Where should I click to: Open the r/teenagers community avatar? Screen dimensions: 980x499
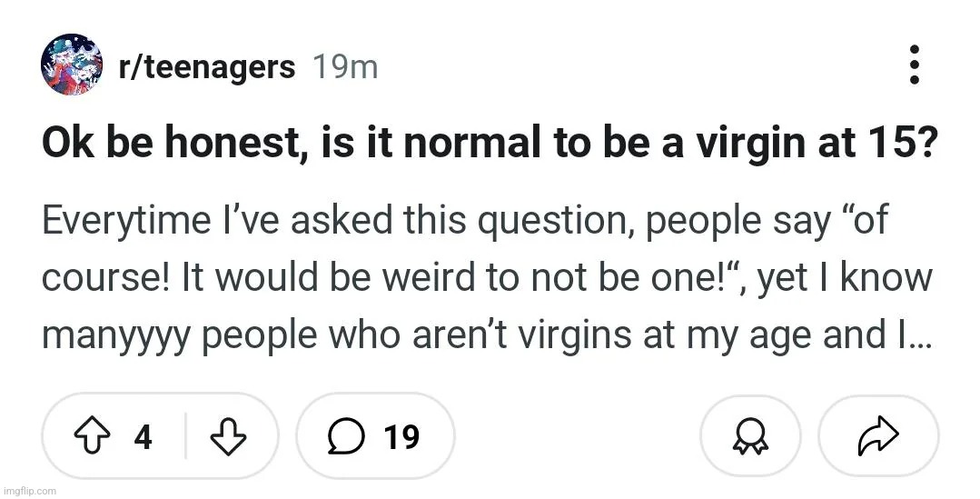[x=72, y=65]
